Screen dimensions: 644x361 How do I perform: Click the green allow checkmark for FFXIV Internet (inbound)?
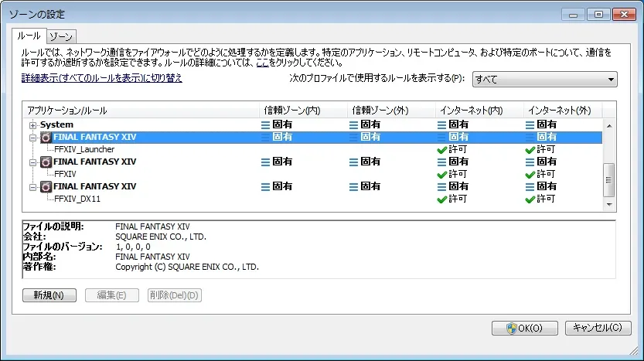442,174
